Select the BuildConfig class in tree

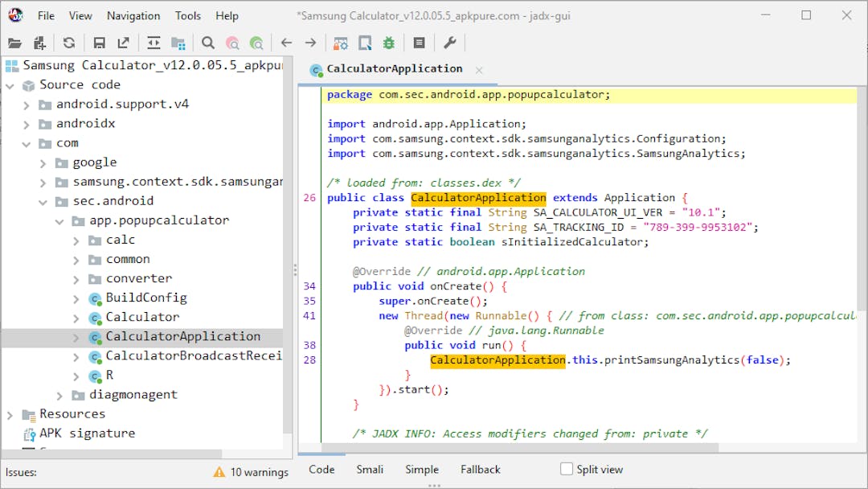click(145, 298)
